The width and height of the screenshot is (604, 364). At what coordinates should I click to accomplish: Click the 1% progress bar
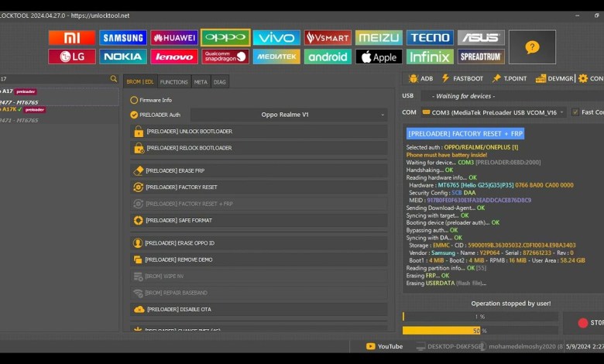point(480,317)
